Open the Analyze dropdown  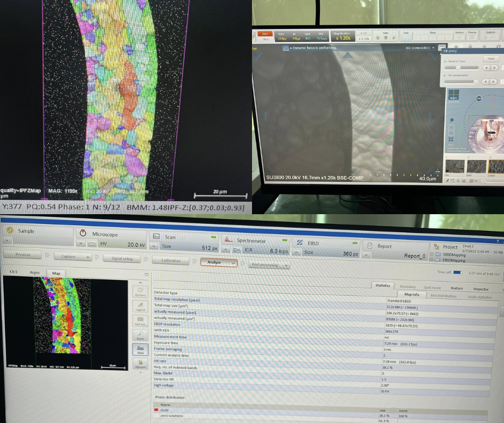coord(233,262)
